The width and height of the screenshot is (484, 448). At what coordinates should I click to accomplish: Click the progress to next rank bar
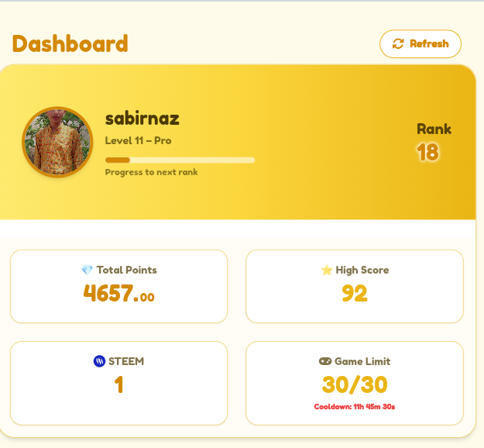(x=180, y=160)
